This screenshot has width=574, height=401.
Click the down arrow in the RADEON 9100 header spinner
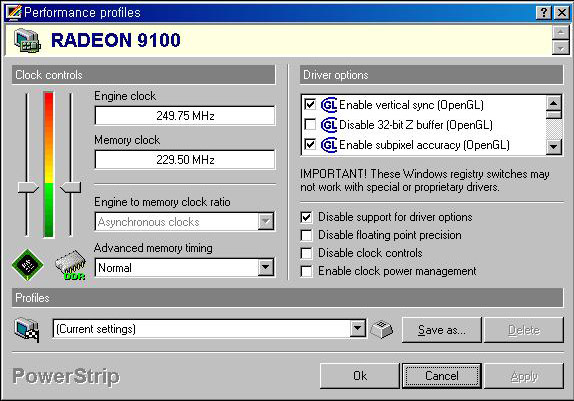click(560, 48)
